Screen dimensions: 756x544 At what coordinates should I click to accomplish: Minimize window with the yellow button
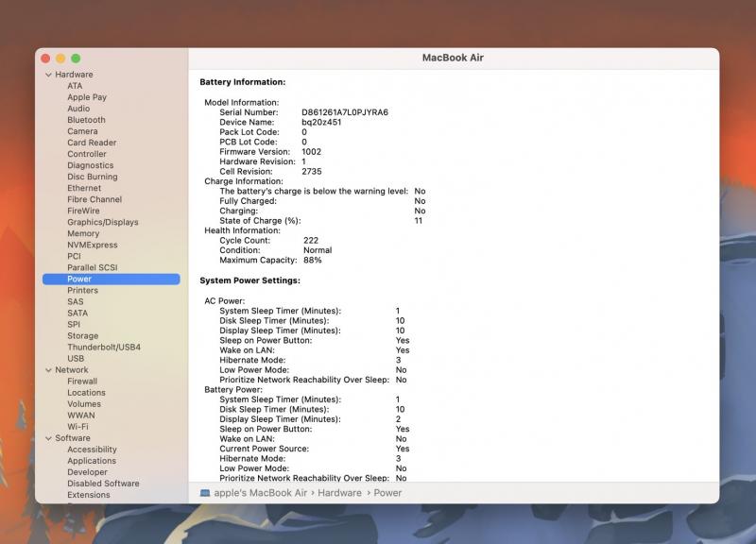[x=60, y=59]
